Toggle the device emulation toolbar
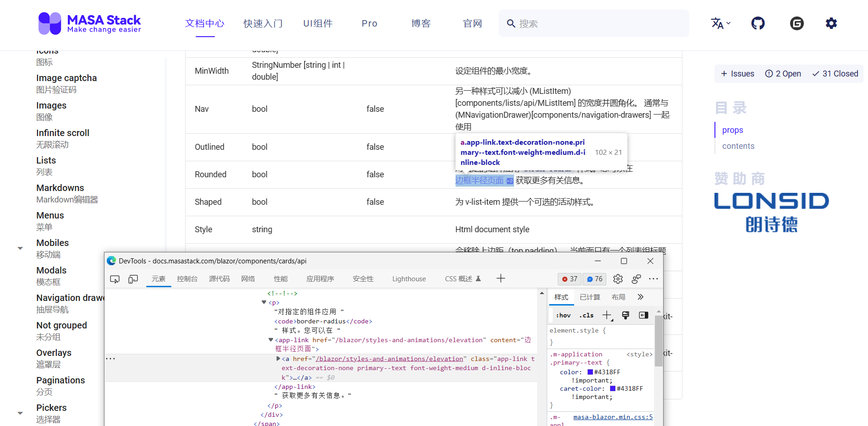Image resolution: width=868 pixels, height=426 pixels. (x=133, y=279)
